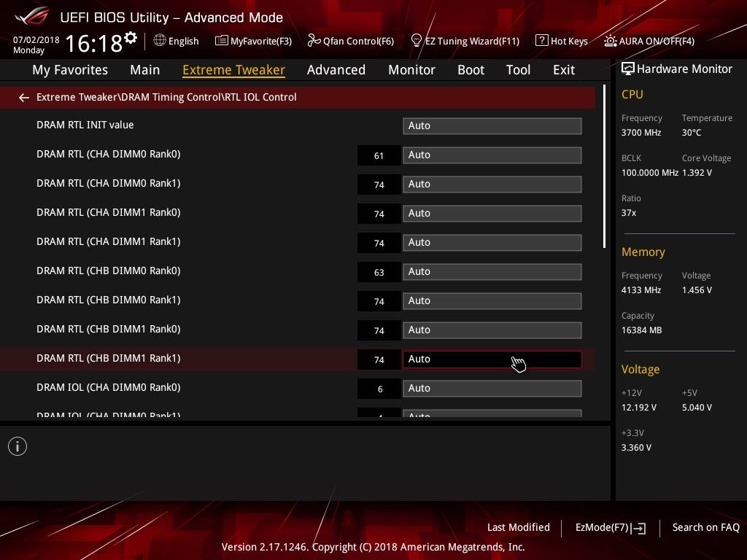Click the ROG logo icon

point(31,17)
